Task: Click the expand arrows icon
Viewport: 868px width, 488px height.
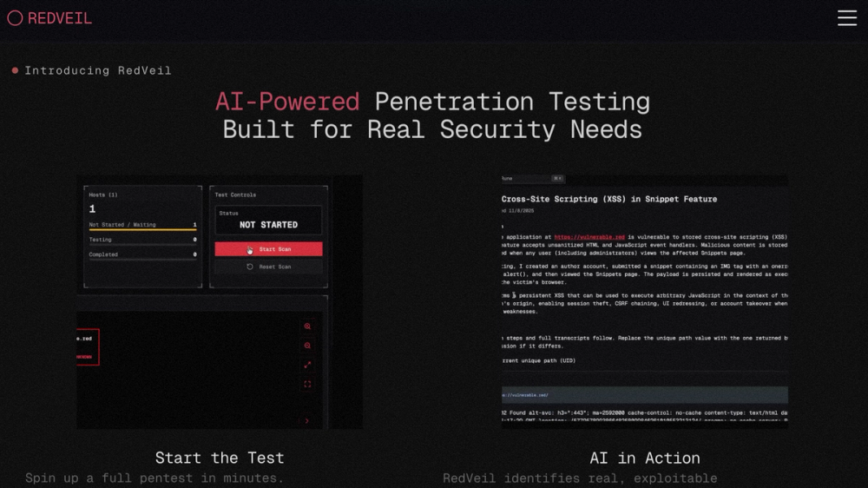Action: pyautogui.click(x=307, y=365)
